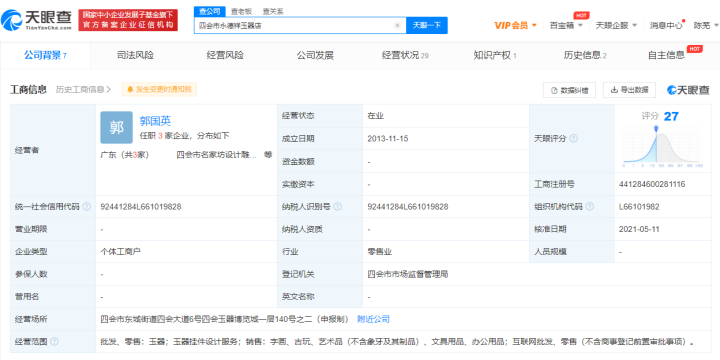Open the VIP会员 dropdown
Screen dimensions: 720x360
(515, 25)
